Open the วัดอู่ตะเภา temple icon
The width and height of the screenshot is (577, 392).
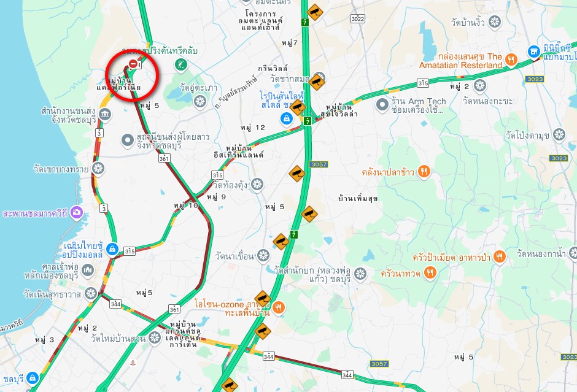[x=200, y=101]
